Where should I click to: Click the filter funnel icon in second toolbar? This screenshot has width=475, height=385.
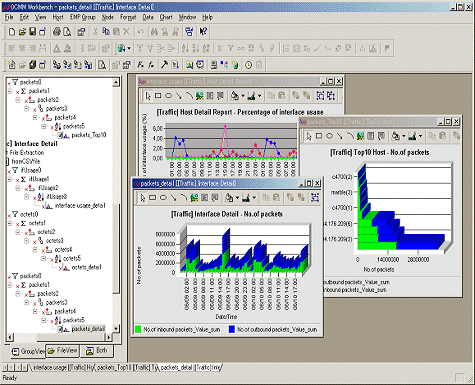click(230, 48)
